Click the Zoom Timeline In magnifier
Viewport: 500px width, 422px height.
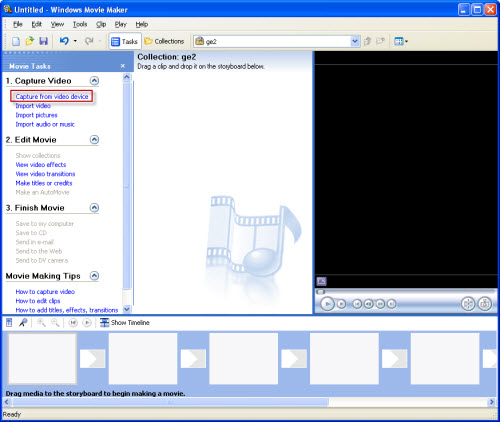(41, 323)
